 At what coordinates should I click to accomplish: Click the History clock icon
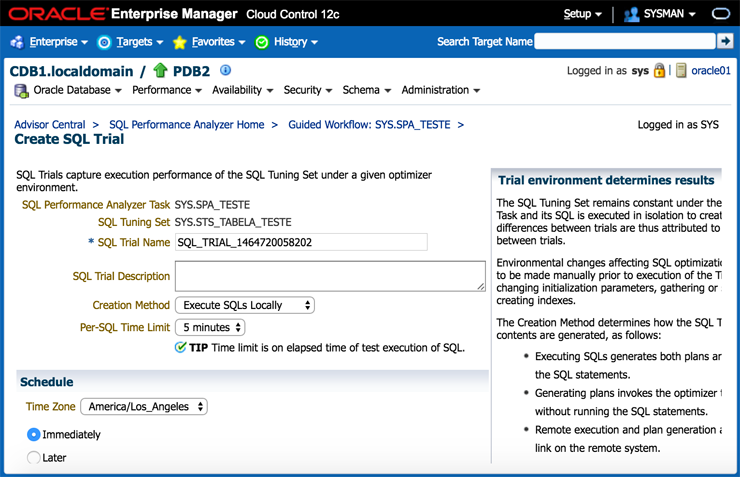tap(262, 42)
